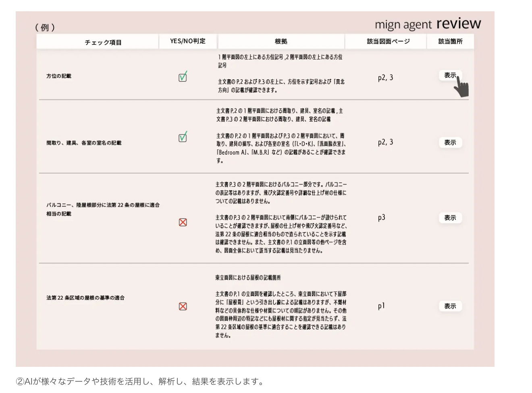The width and height of the screenshot is (532, 393).
Task: Click the 根拠 column header
Action: coord(281,41)
